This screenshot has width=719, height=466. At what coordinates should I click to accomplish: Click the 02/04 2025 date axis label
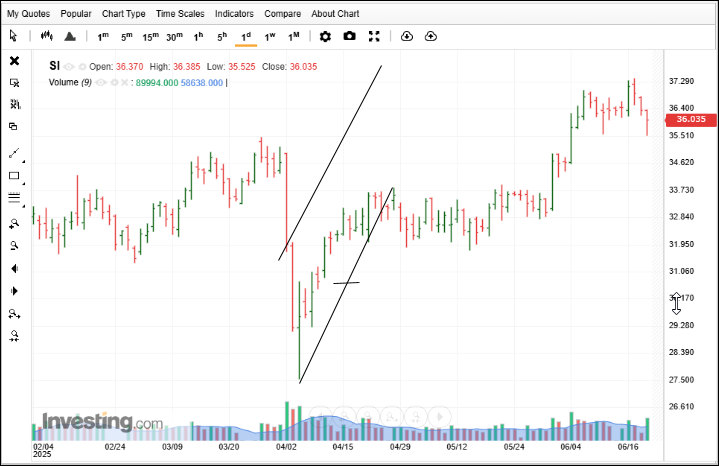(43, 450)
